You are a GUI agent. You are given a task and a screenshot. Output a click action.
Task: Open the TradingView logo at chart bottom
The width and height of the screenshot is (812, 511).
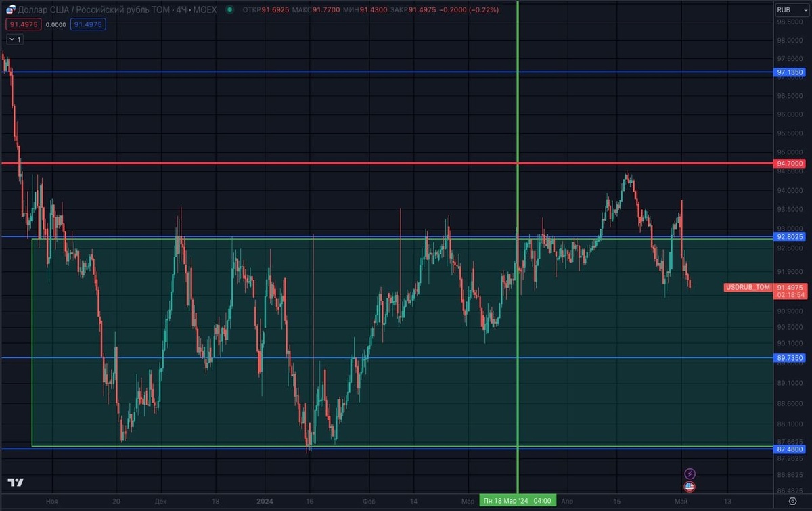click(16, 482)
